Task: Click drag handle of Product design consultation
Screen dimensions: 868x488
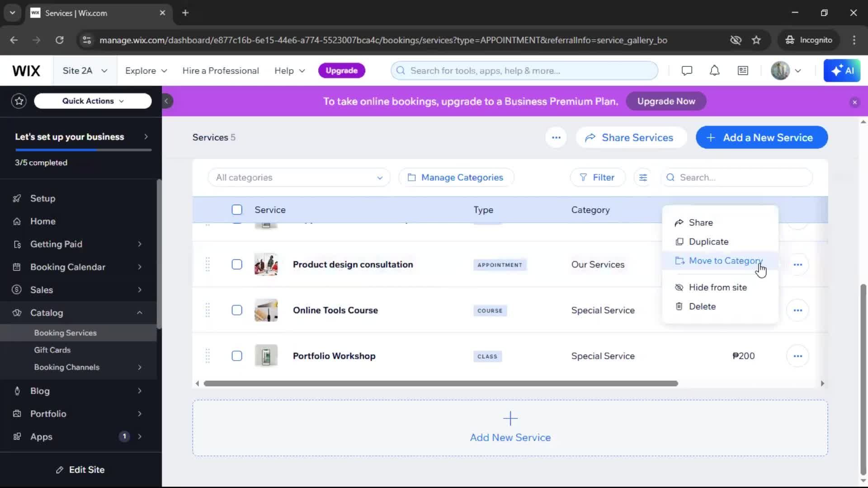Action: click(208, 264)
